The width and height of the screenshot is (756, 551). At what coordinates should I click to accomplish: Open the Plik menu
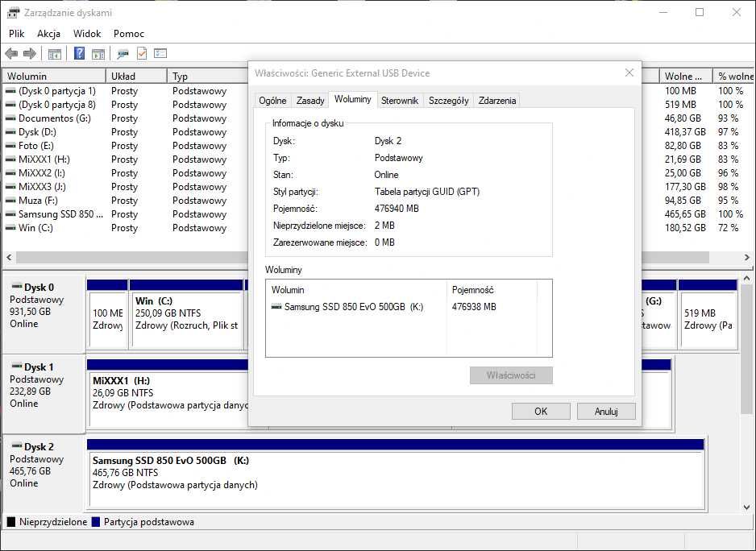pyautogui.click(x=16, y=34)
